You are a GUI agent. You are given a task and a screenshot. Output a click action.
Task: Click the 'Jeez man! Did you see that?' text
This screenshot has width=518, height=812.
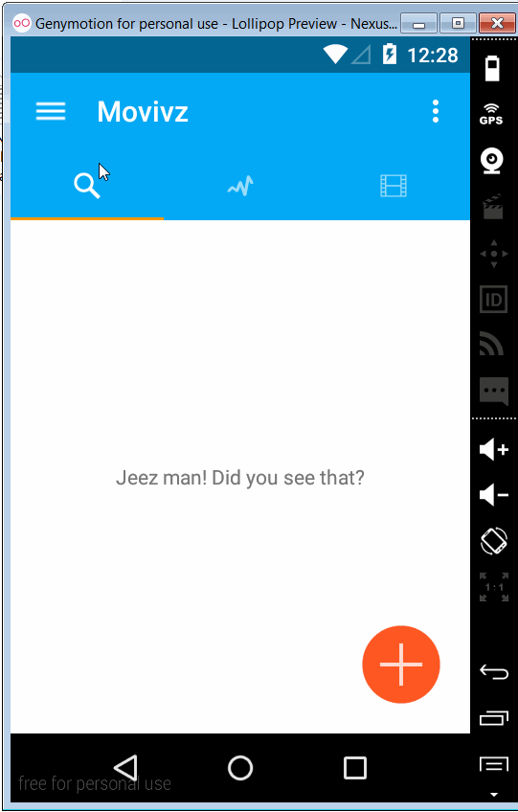(239, 478)
